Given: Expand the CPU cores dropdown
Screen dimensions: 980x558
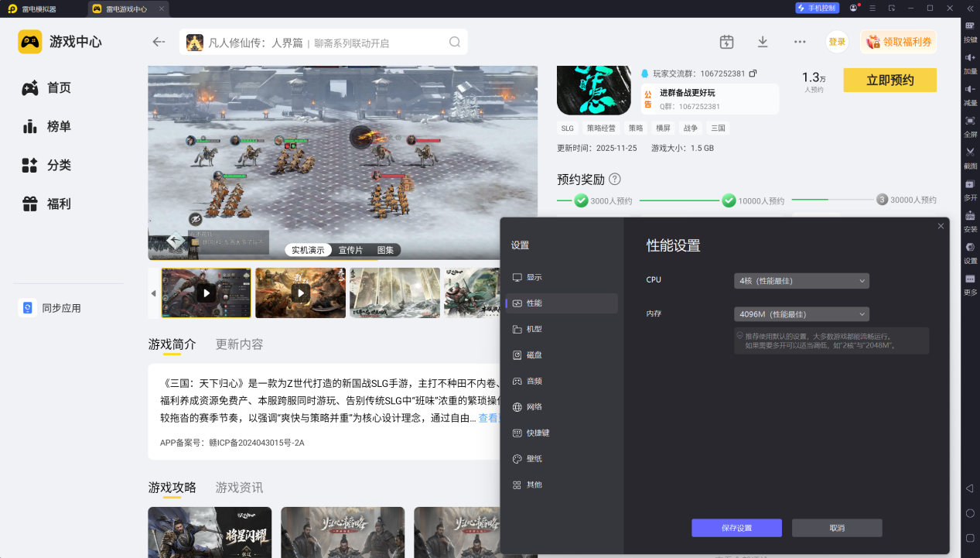Looking at the screenshot, I should (801, 280).
